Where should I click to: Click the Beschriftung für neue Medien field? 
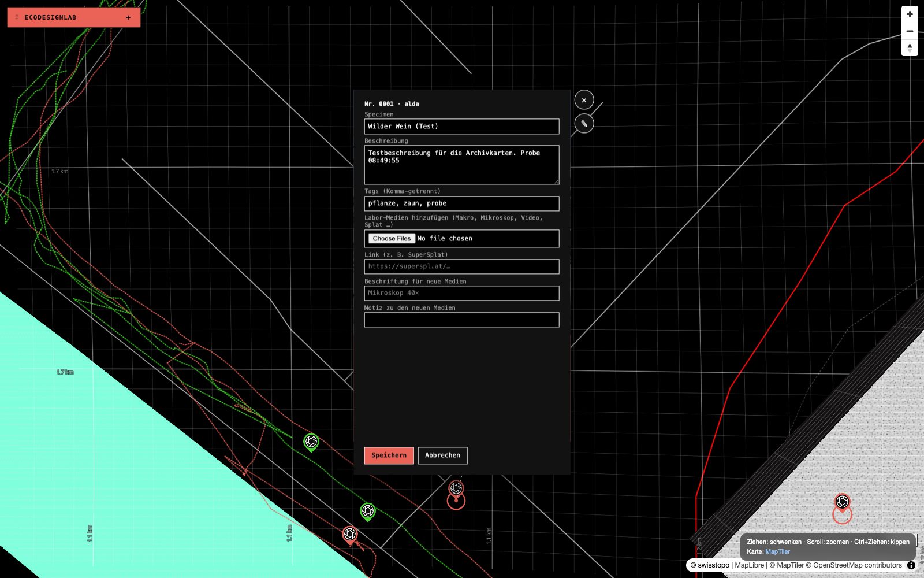(461, 293)
